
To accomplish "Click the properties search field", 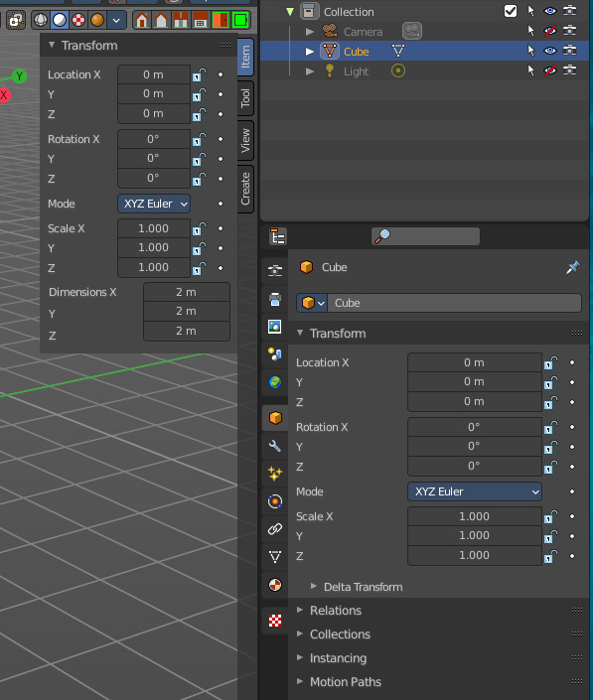I will [x=425, y=236].
